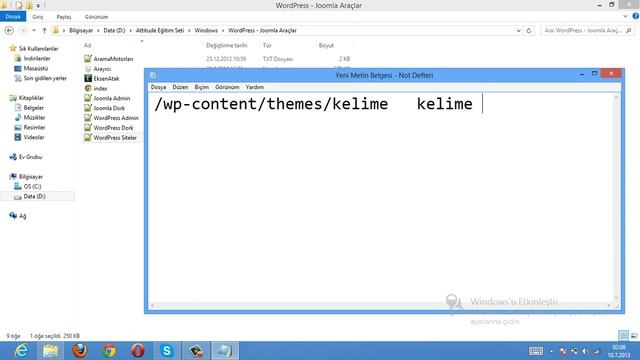Select the WordPress Dork file
640x360 pixels.
pos(113,128)
